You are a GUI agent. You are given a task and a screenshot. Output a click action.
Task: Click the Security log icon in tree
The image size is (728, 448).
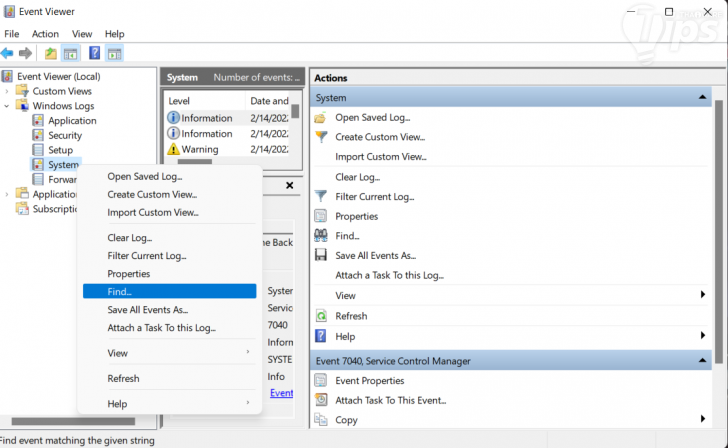(x=38, y=135)
